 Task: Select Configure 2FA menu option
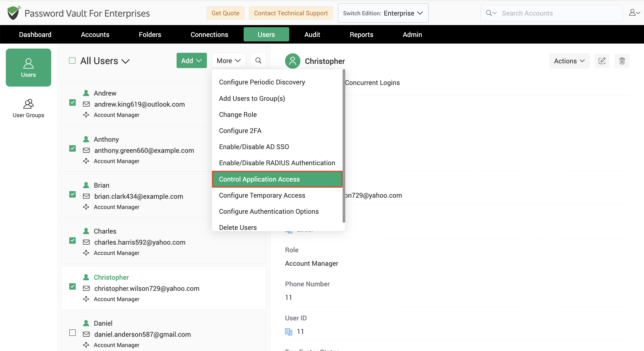point(240,131)
